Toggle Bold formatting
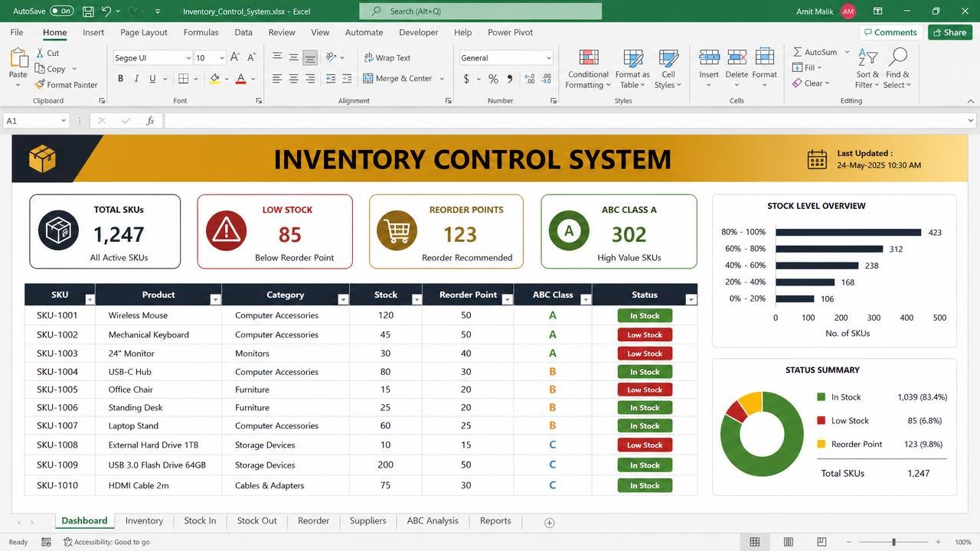This screenshot has height=551, width=980. [x=120, y=79]
